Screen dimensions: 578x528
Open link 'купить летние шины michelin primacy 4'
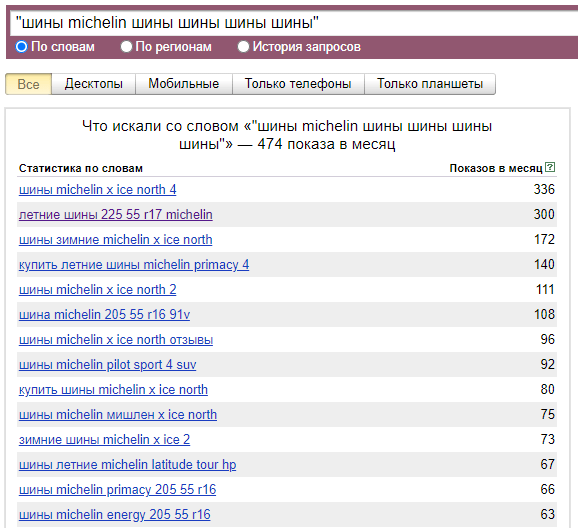tap(134, 265)
